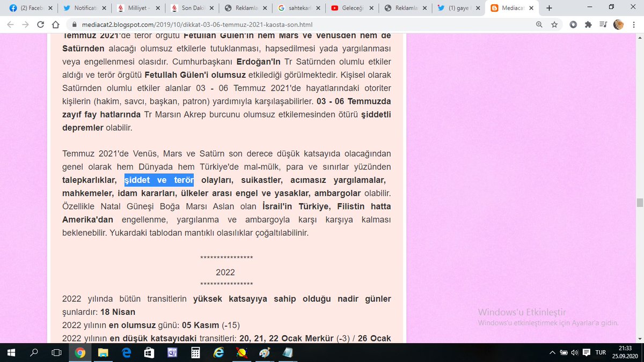Close the YouTube Geleceğ tab

(x=372, y=8)
